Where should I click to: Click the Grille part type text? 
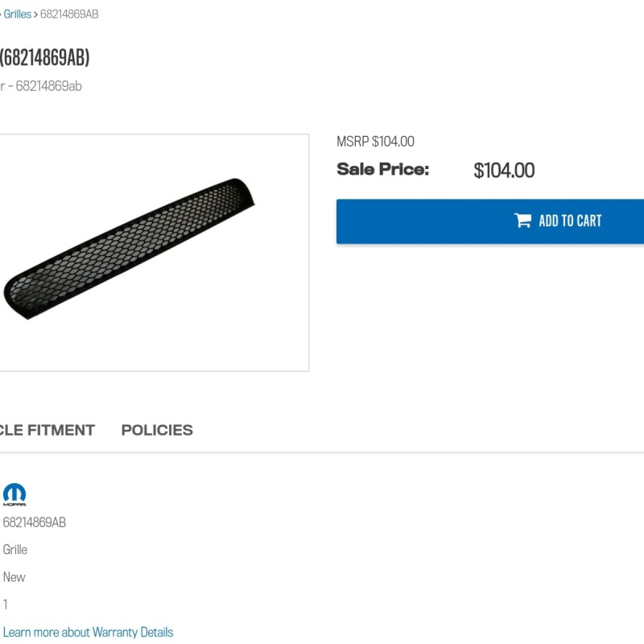click(15, 550)
